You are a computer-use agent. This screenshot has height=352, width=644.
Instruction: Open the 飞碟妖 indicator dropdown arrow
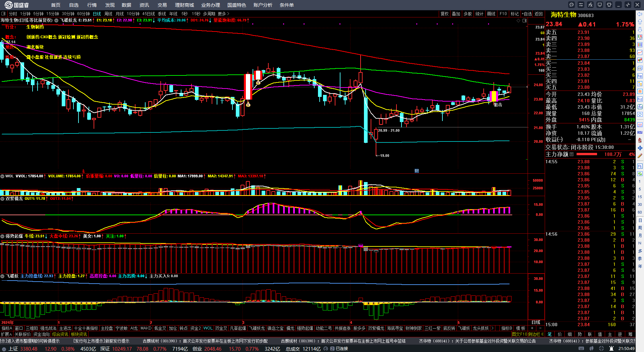point(2,276)
